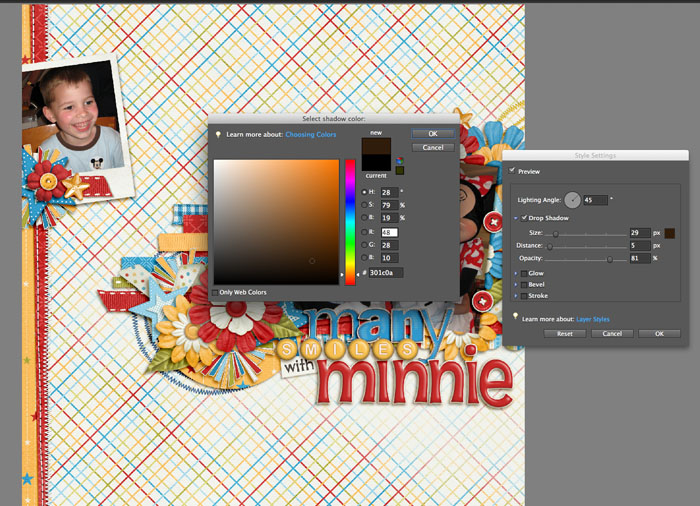Image resolution: width=700 pixels, height=506 pixels.
Task: Click the current color preview swatch
Action: point(376,163)
